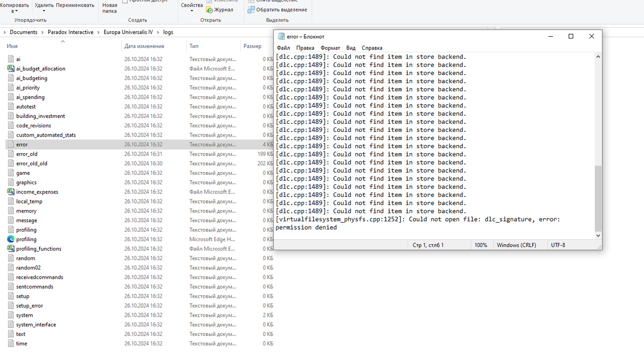Open Журнал in the Explorer ribbon

point(219,10)
